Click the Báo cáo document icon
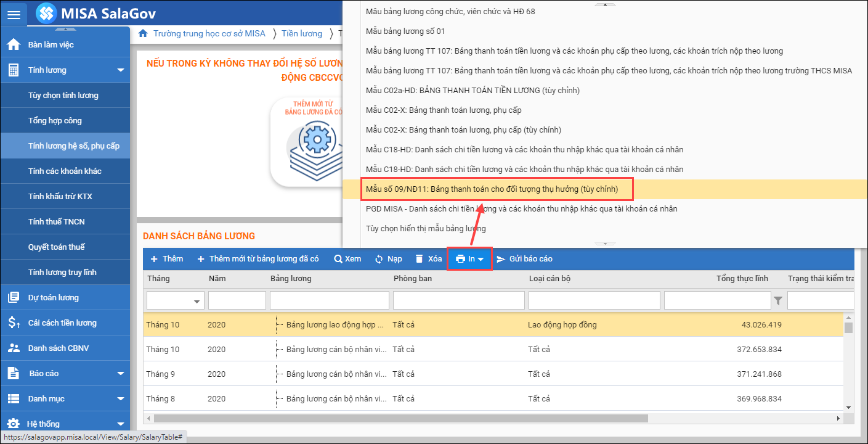The width and height of the screenshot is (868, 444). (x=13, y=373)
